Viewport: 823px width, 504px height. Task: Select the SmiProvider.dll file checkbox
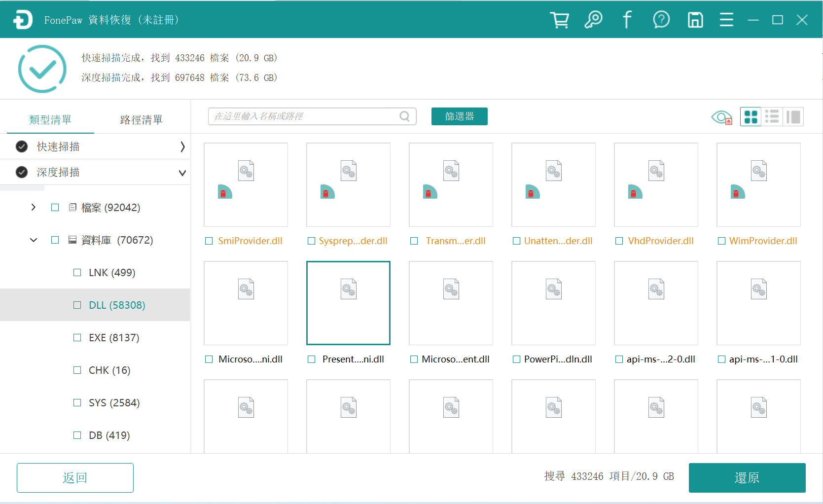coord(208,241)
